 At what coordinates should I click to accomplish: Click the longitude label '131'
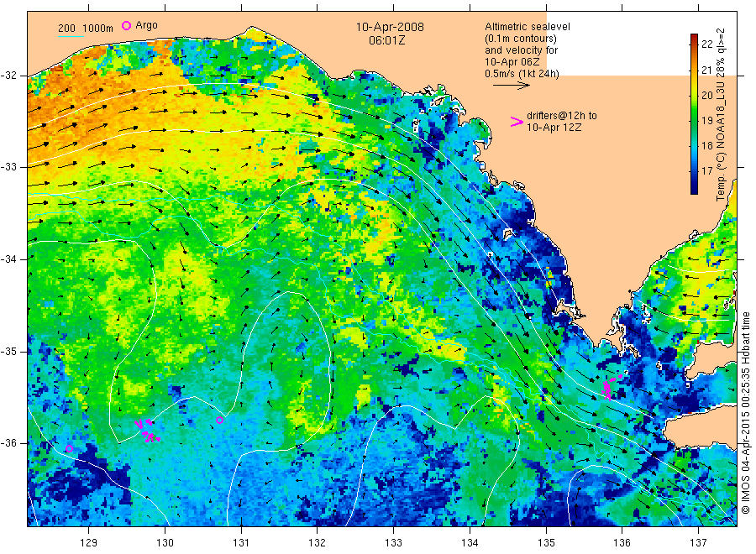pyautogui.click(x=241, y=543)
